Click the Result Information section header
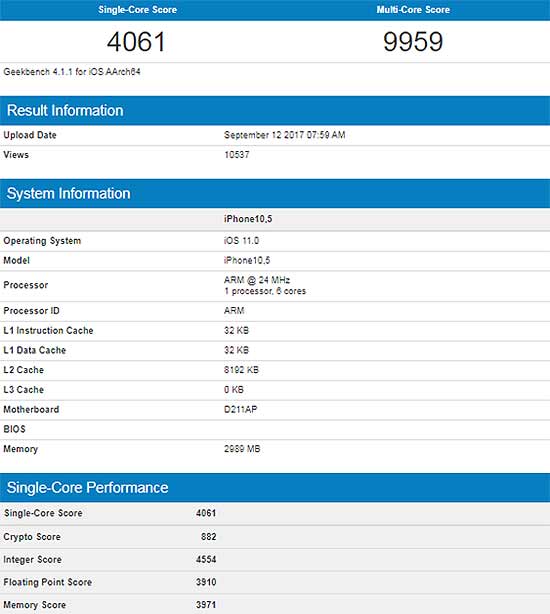This screenshot has height=614, width=550. [x=65, y=110]
